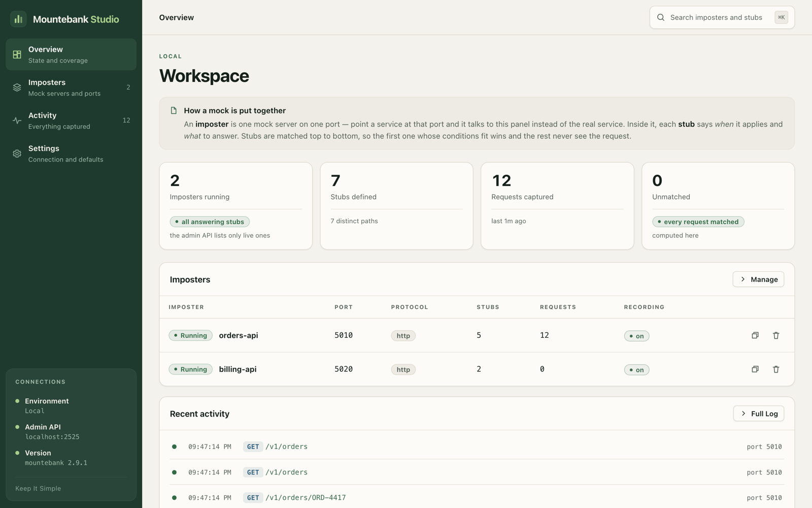Click the RECORDING column header
The image size is (812, 508).
(644, 307)
